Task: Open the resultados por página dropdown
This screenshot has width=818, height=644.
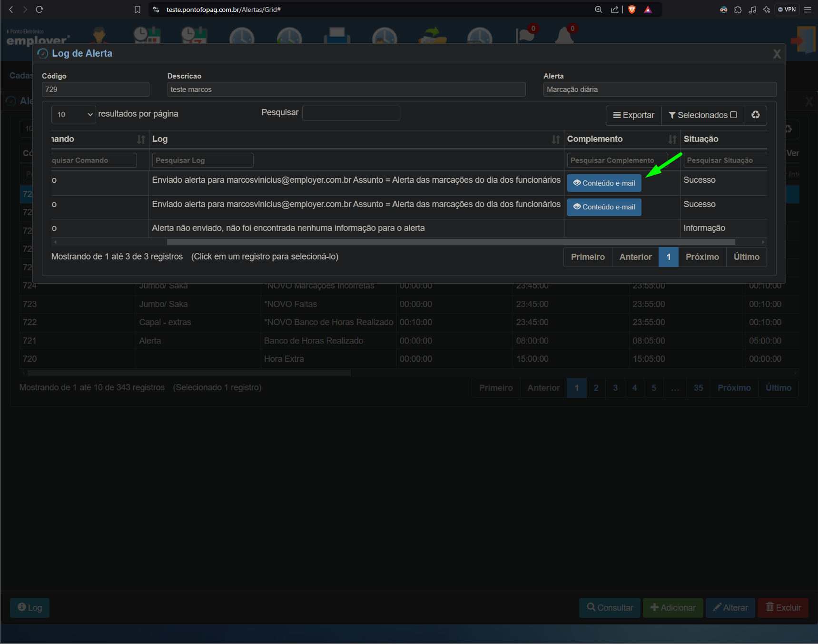Action: 74,114
